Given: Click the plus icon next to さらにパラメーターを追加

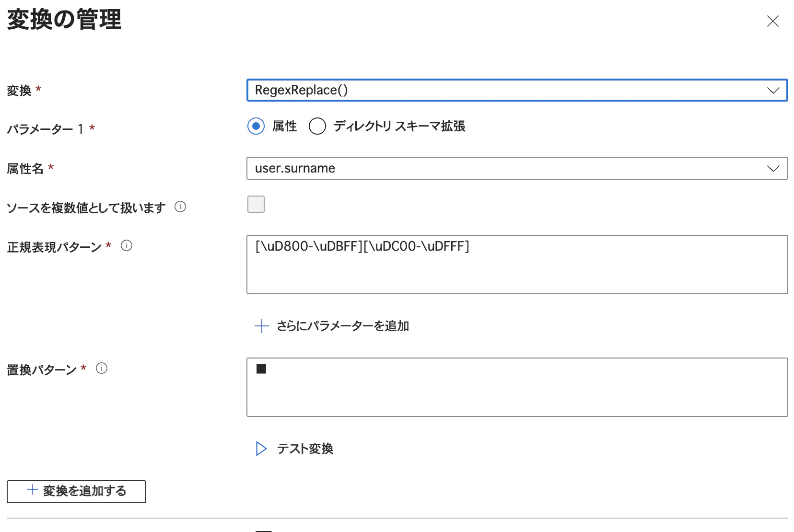Looking at the screenshot, I should 261,326.
